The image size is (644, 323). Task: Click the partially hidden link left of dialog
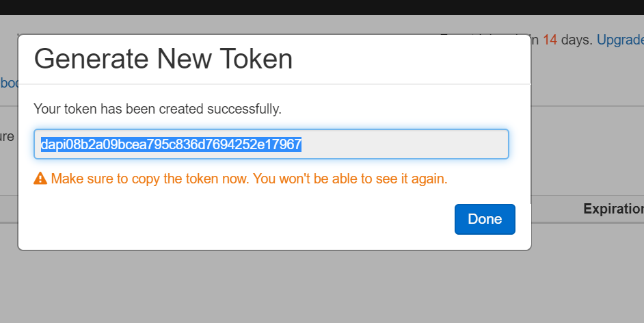tap(9, 83)
